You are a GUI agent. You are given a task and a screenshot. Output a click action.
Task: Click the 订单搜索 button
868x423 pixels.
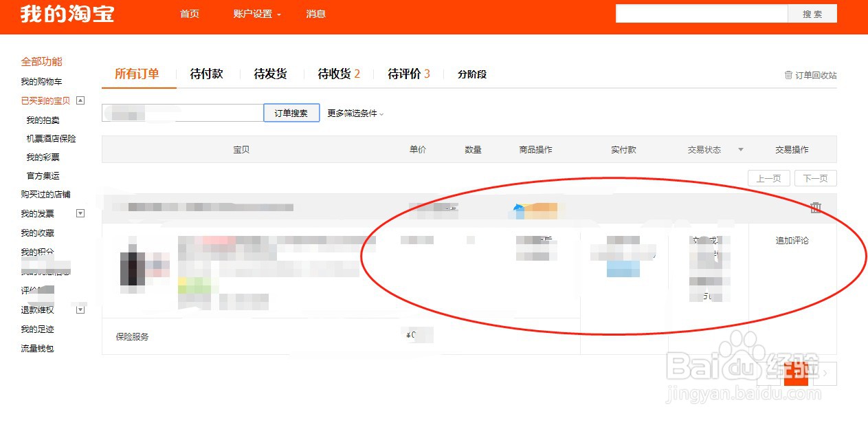pos(291,113)
